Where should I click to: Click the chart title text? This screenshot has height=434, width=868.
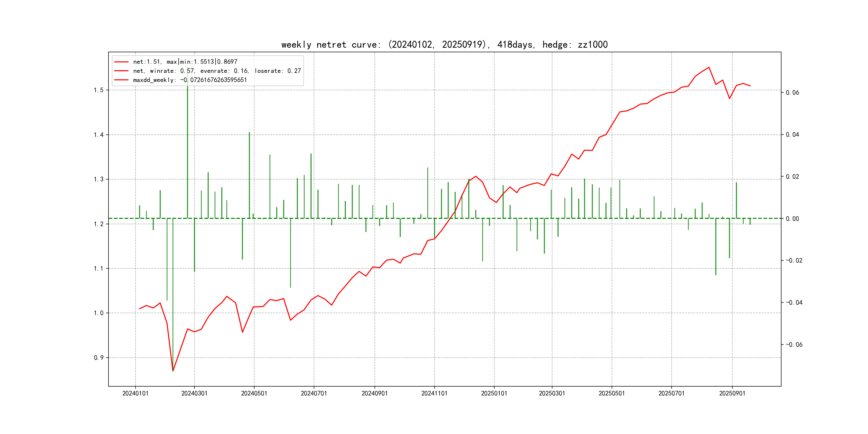(444, 44)
